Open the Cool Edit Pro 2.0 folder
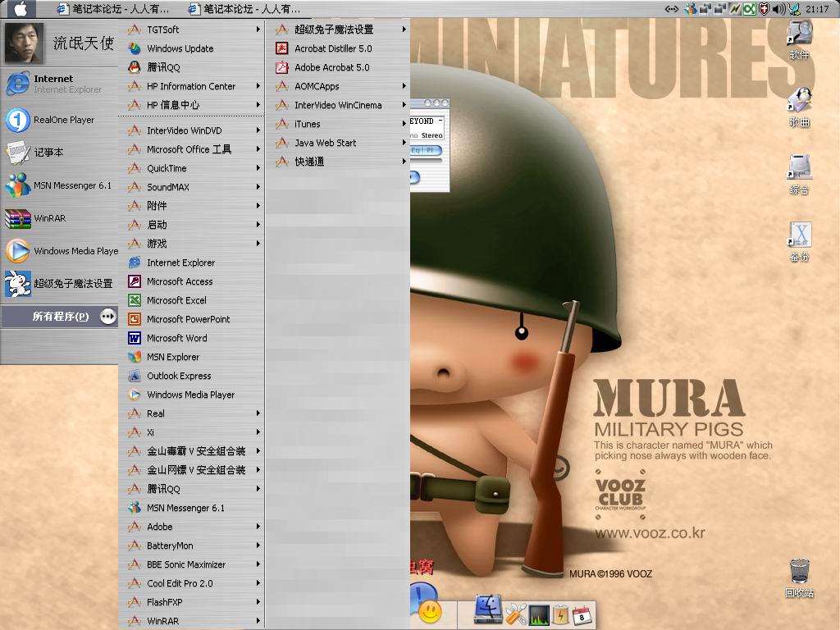 pyautogui.click(x=191, y=583)
